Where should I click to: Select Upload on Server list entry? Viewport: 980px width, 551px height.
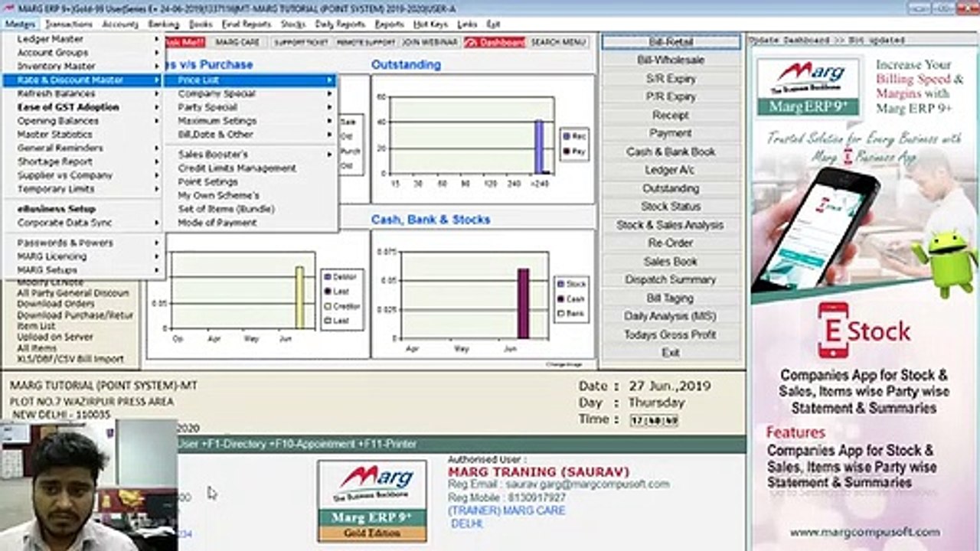pos(55,337)
